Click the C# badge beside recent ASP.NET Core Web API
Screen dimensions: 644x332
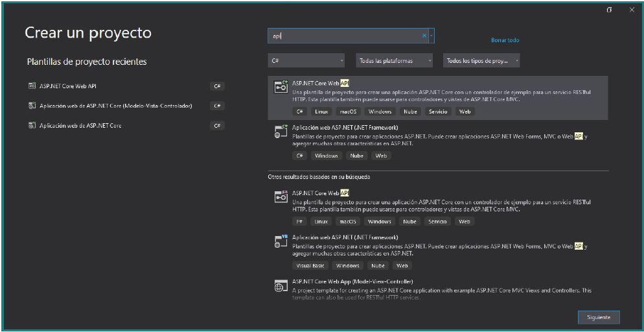217,86
